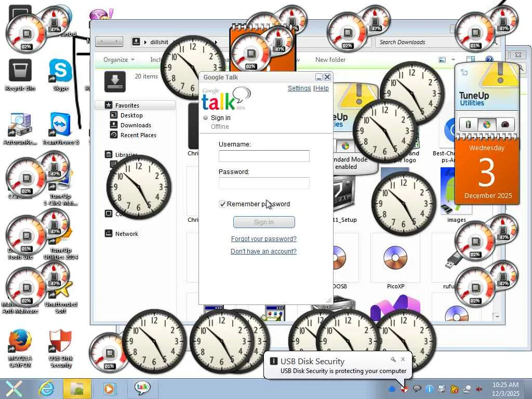The height and width of the screenshot is (399, 532).
Task: Click the Sign in button
Action: (264, 222)
